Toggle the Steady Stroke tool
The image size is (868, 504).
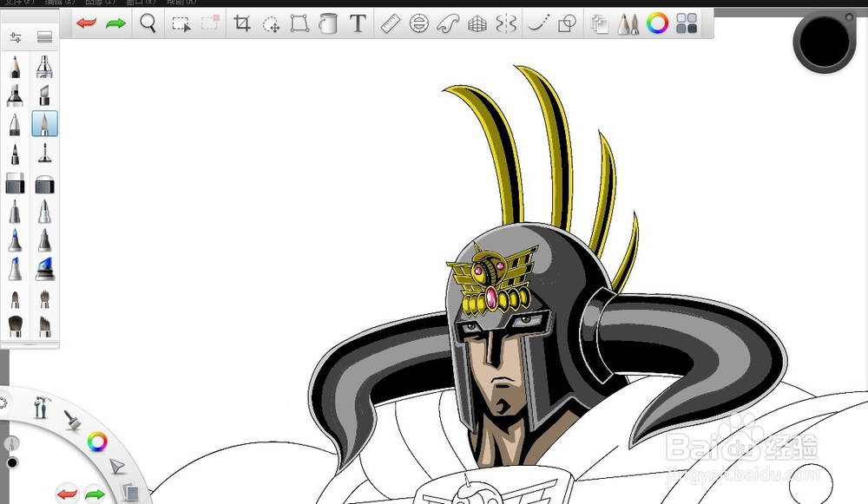(x=538, y=23)
